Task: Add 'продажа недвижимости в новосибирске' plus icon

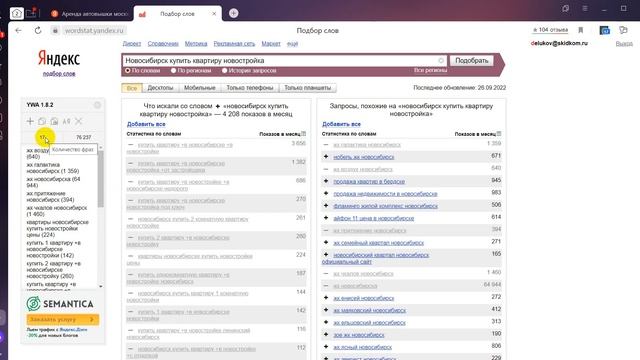Action: (326, 193)
